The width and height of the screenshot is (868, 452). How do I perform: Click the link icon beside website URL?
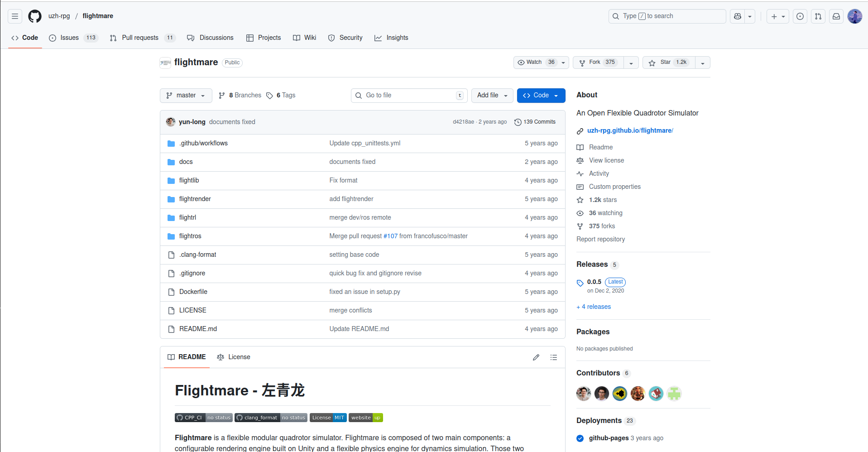(x=580, y=131)
